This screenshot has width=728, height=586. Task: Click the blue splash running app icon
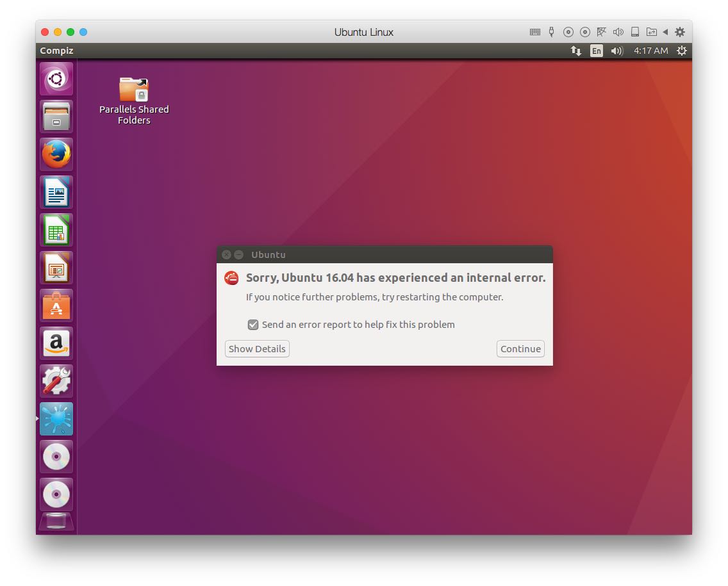pyautogui.click(x=56, y=419)
